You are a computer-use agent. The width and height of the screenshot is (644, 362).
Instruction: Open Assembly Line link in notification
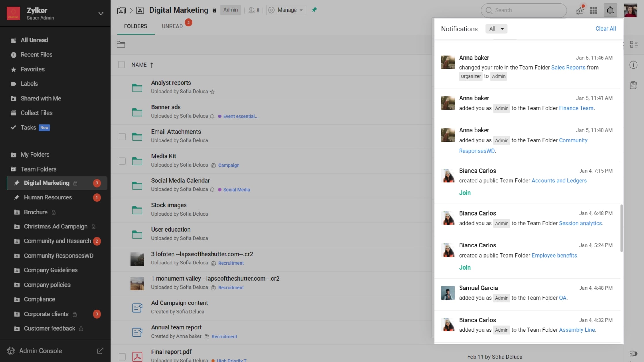577,330
